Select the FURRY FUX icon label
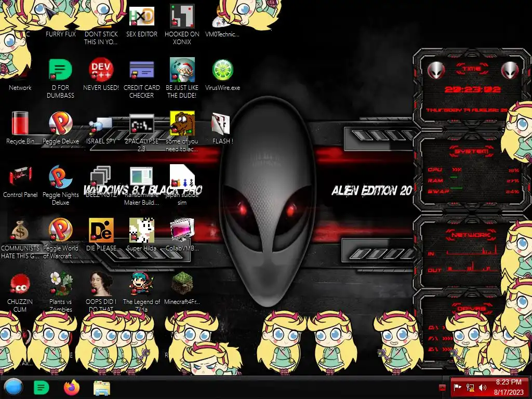 click(60, 34)
